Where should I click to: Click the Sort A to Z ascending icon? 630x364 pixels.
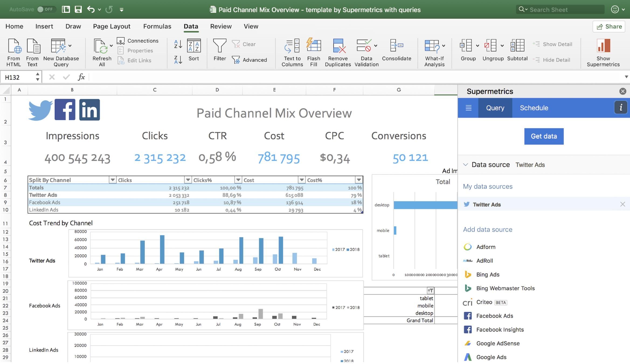click(178, 44)
